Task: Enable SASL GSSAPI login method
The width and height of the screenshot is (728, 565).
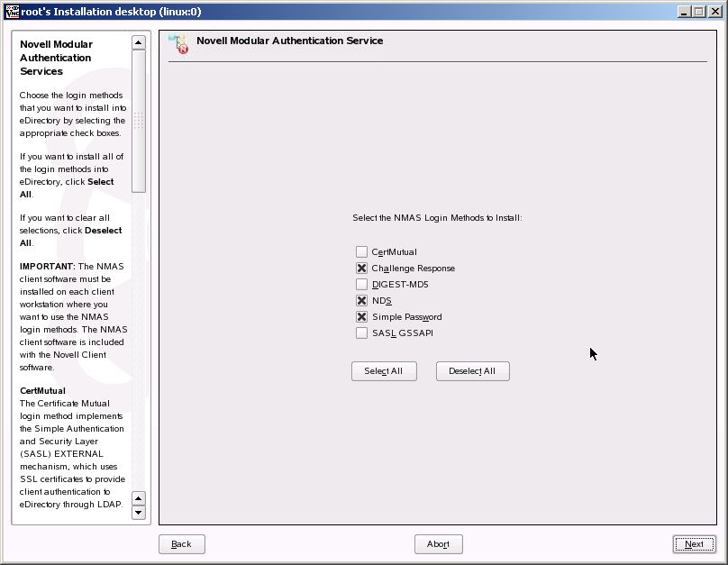Action: pyautogui.click(x=361, y=333)
